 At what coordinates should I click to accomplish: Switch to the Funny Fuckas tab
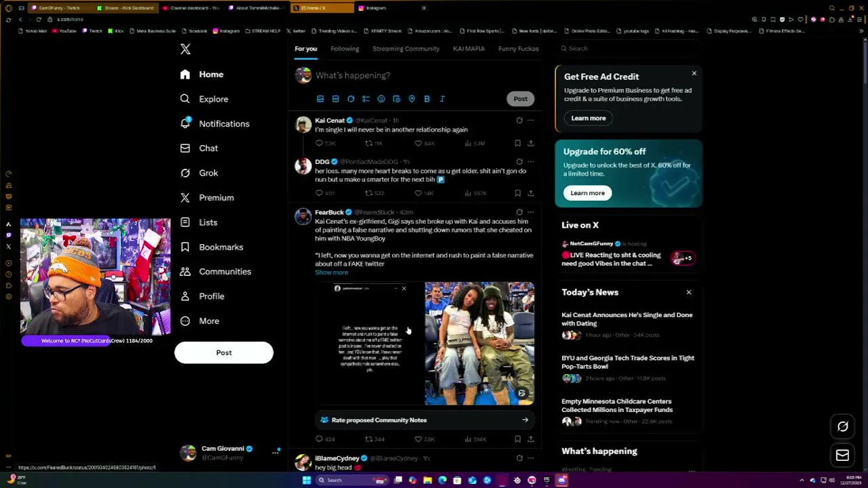518,49
